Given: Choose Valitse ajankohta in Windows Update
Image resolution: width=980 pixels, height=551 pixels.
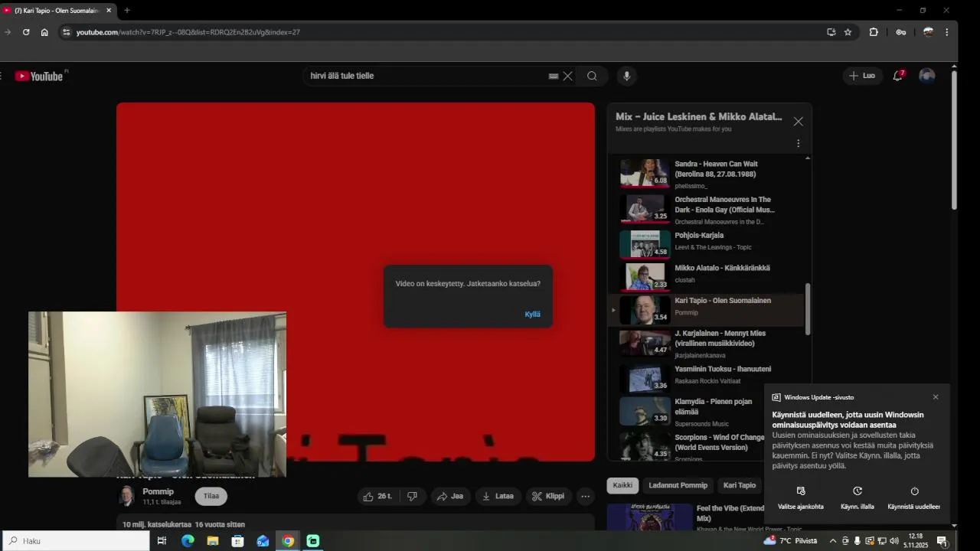Looking at the screenshot, I should pyautogui.click(x=801, y=498).
